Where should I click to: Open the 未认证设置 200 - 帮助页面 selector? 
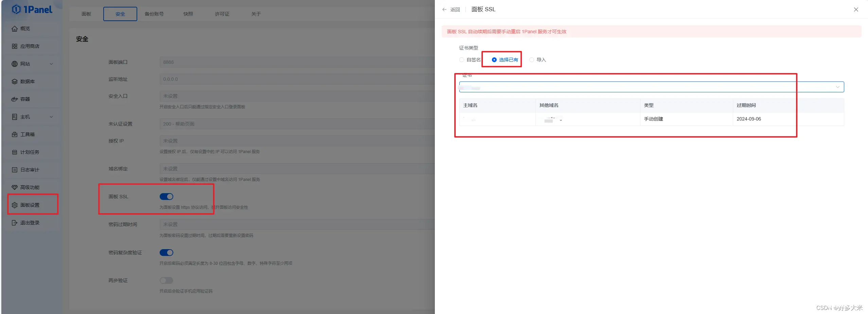297,124
